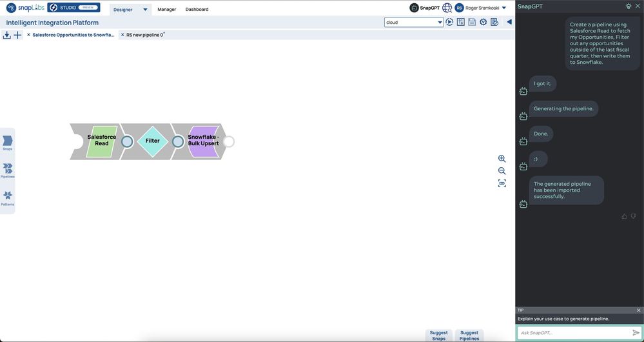Image resolution: width=644 pixels, height=342 pixels.
Task: Click the imported successfully message
Action: (x=567, y=190)
